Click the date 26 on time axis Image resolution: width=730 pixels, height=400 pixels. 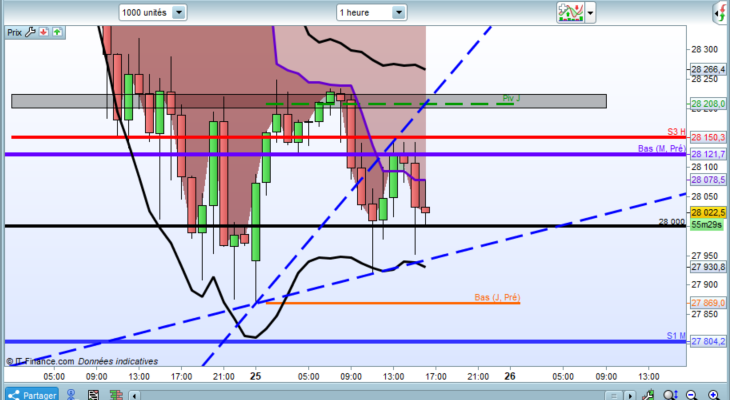510,376
